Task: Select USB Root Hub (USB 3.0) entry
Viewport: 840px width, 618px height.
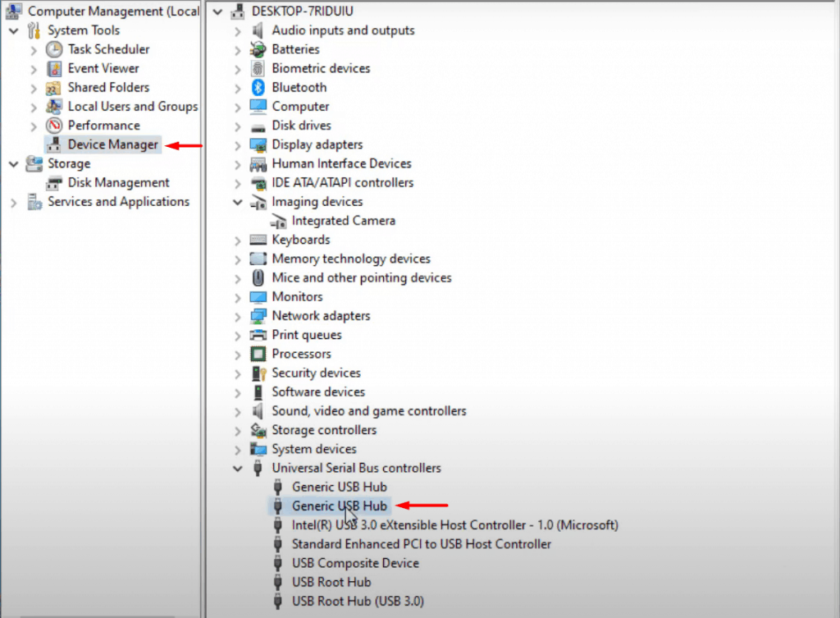Action: tap(358, 602)
